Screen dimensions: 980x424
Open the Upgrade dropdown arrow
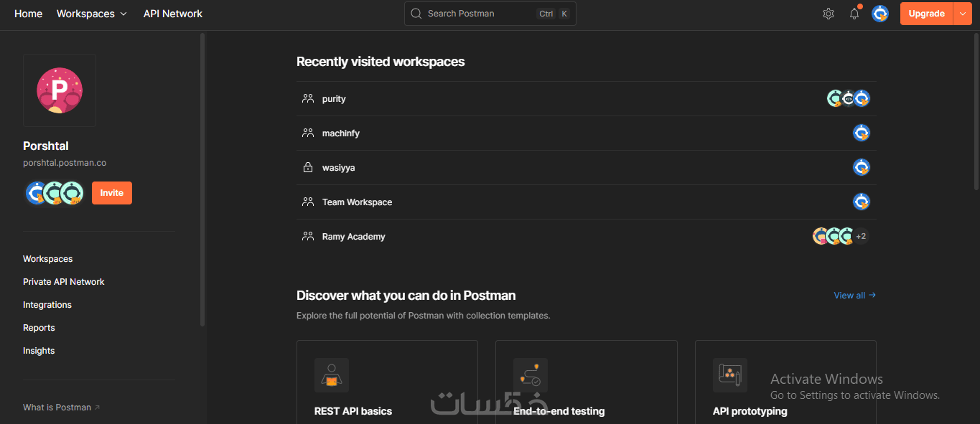(x=963, y=14)
